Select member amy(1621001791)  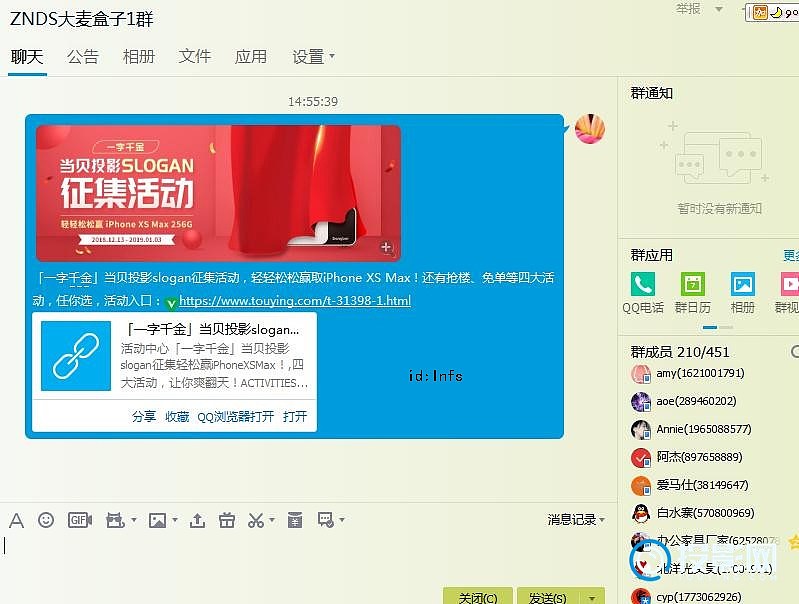[x=700, y=374]
